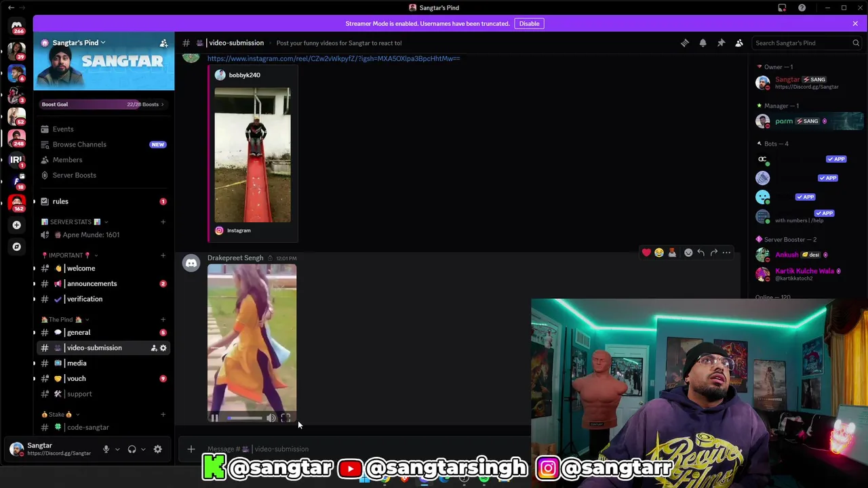Open Discord direct messages home icon
Image resolution: width=868 pixels, height=488 pixels.
(17, 26)
